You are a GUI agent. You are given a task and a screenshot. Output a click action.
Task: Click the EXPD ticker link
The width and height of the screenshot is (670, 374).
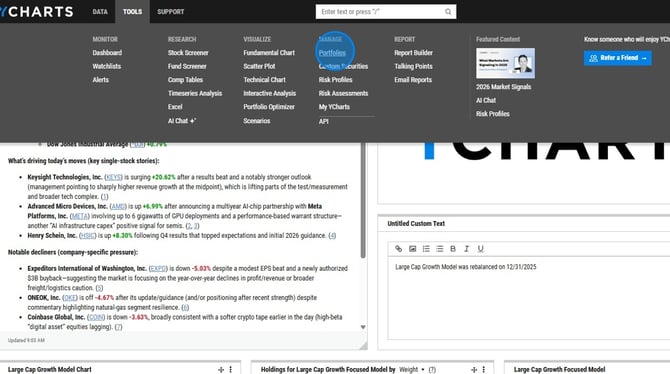(158, 269)
